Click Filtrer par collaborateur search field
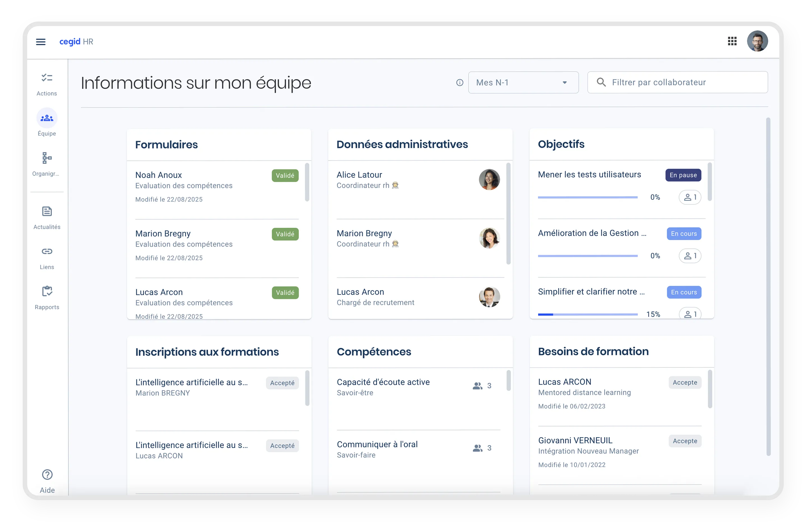This screenshot has height=532, width=807. [x=678, y=82]
